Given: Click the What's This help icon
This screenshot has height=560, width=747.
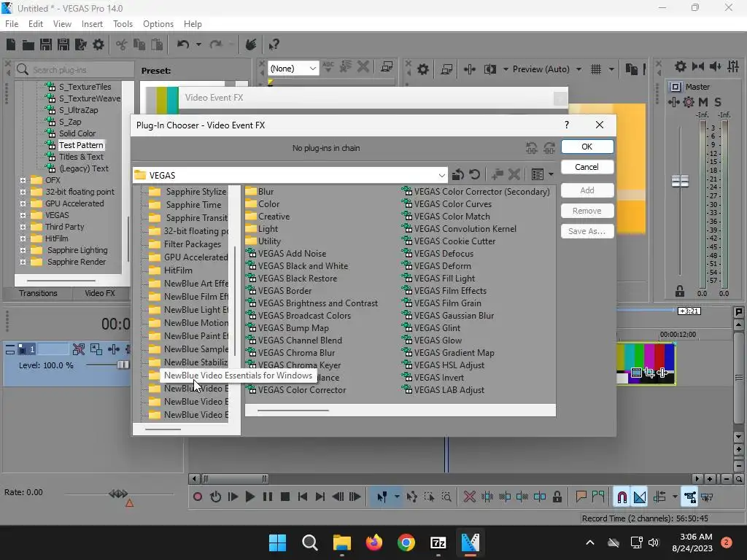Looking at the screenshot, I should coord(274,44).
